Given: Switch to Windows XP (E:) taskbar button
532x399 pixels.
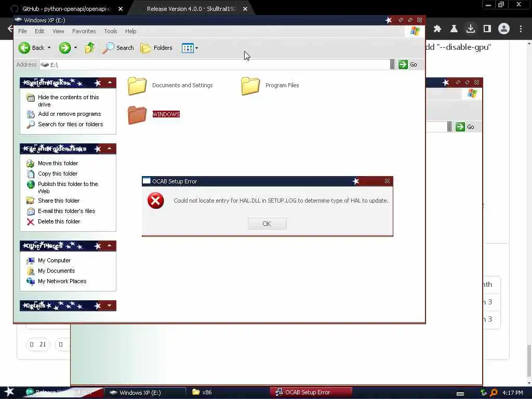Looking at the screenshot, I should [x=144, y=393].
